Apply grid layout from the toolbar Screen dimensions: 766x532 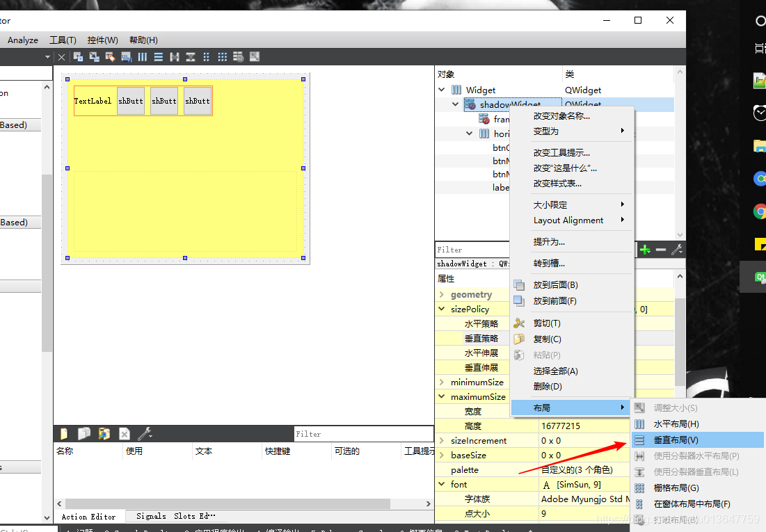pyautogui.click(x=222, y=57)
